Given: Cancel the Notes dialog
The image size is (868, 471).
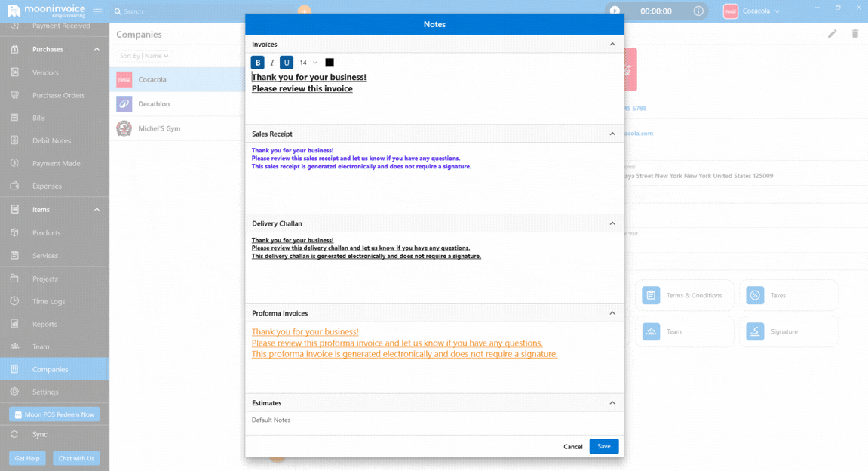Looking at the screenshot, I should click(572, 447).
